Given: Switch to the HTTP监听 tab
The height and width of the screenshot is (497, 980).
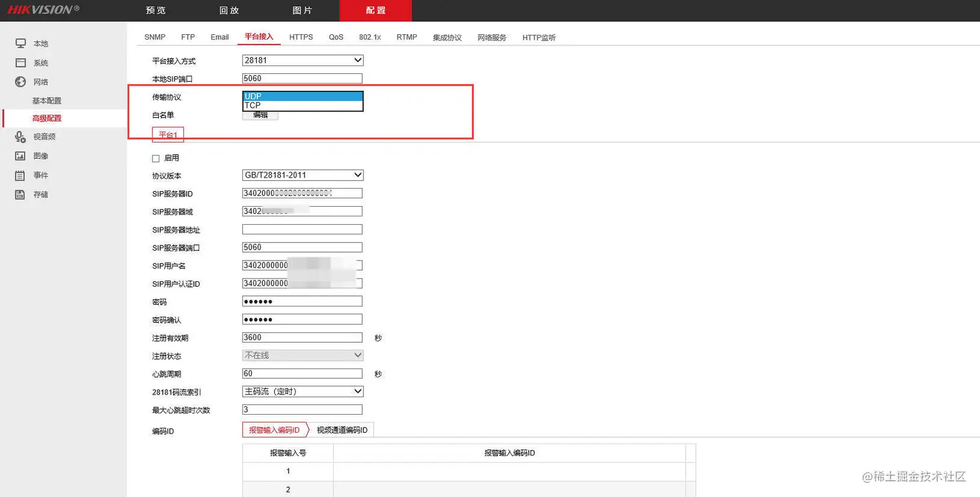Looking at the screenshot, I should click(539, 38).
